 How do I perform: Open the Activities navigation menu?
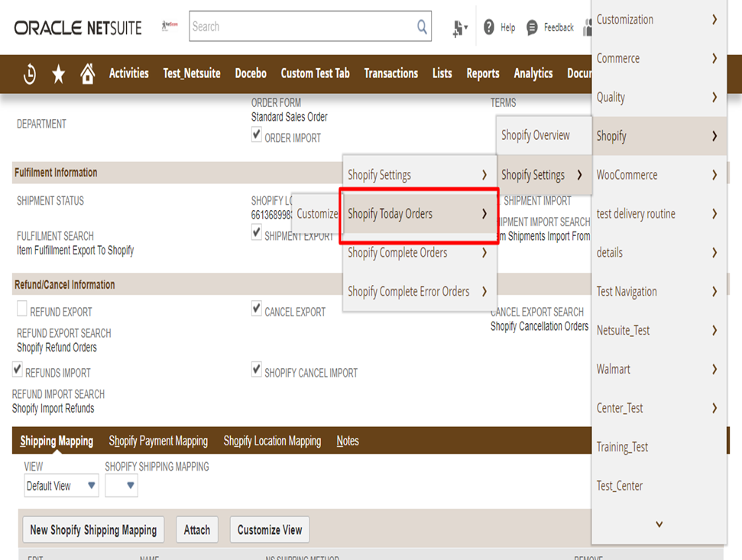(x=128, y=73)
